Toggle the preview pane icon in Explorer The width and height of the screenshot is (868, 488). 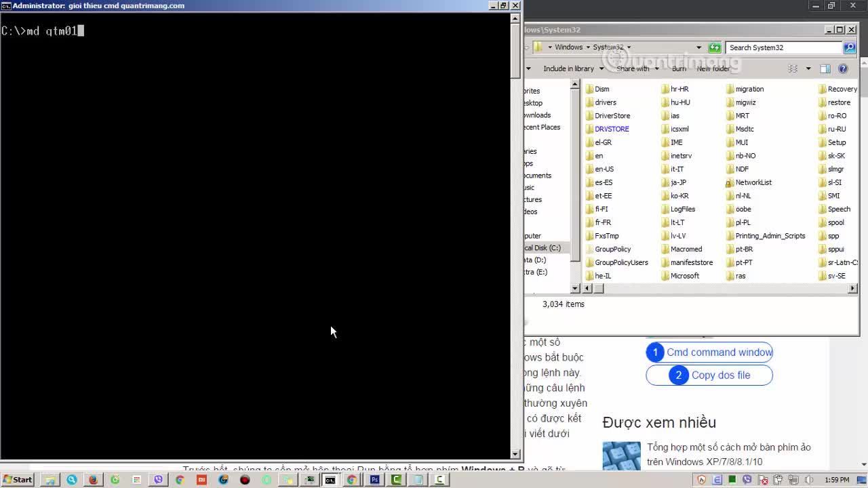point(825,68)
